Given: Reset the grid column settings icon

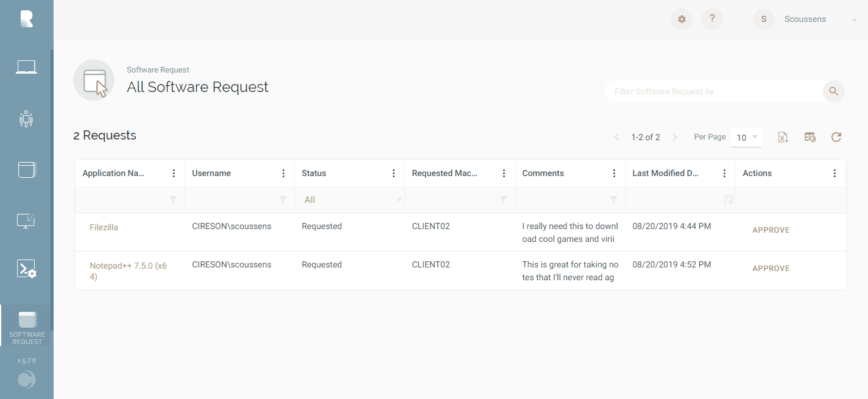Looking at the screenshot, I should (x=810, y=137).
